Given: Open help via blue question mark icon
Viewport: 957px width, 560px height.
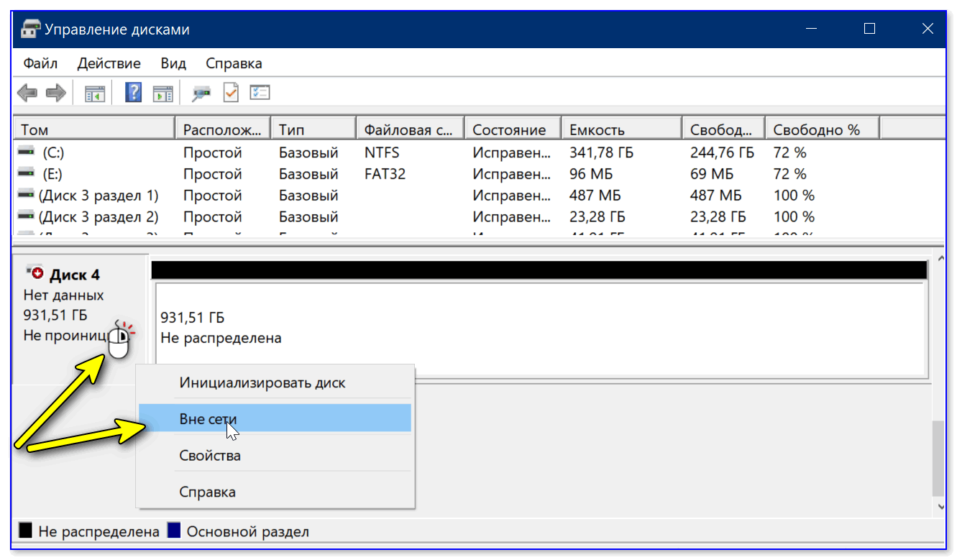Looking at the screenshot, I should point(134,92).
